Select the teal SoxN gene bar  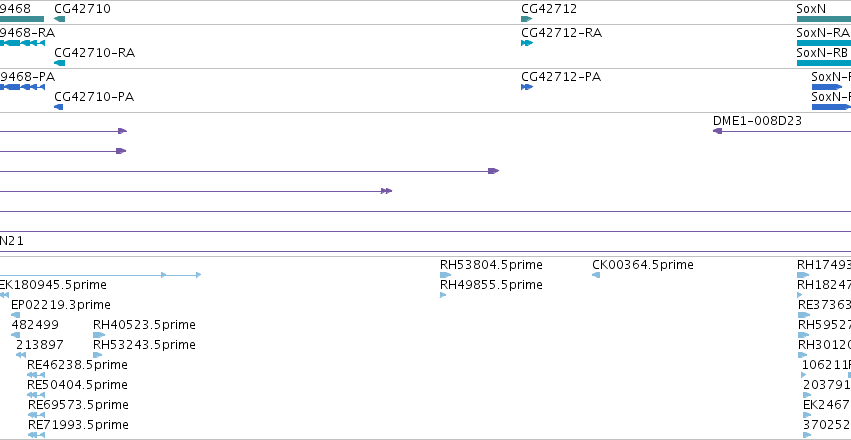824,19
